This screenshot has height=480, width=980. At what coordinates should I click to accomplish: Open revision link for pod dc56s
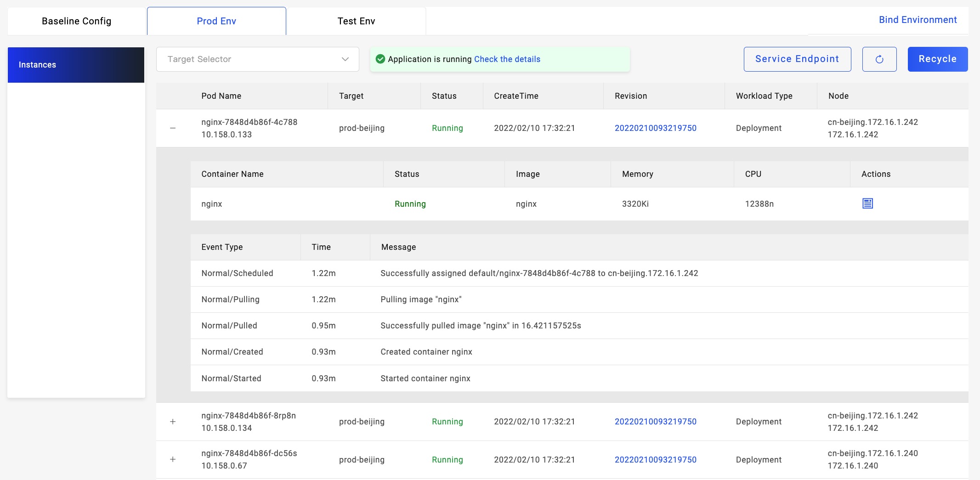pyautogui.click(x=655, y=460)
